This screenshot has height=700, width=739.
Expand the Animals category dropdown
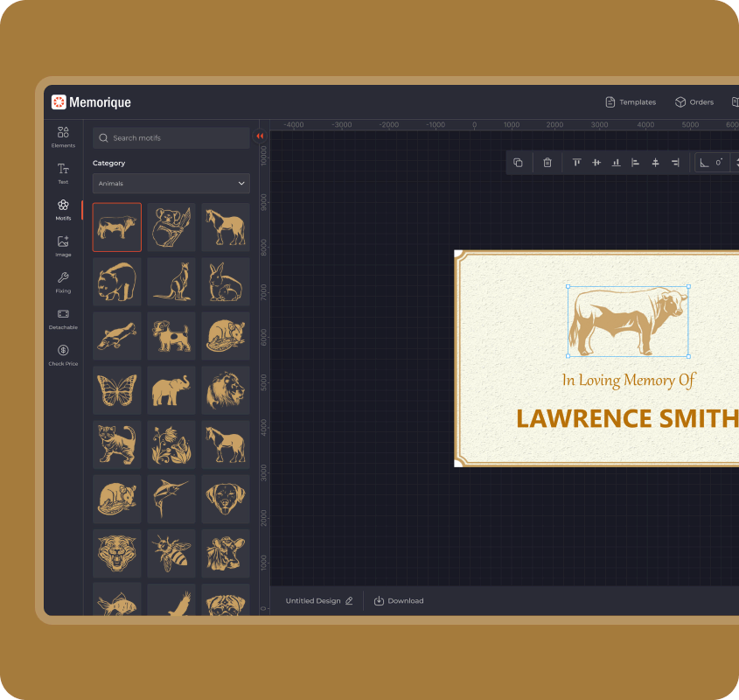coord(171,184)
